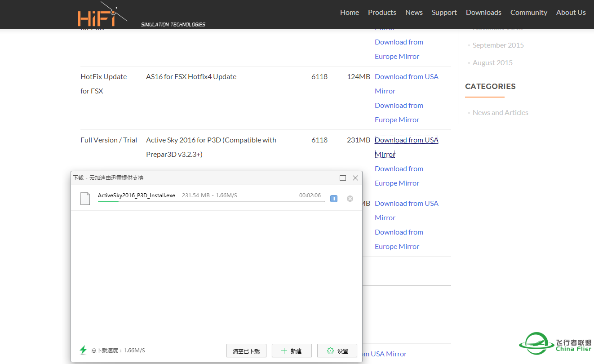The width and height of the screenshot is (594, 364).
Task: Download Active Sky 2016 P3D from Europe Mirror
Action: tap(399, 176)
